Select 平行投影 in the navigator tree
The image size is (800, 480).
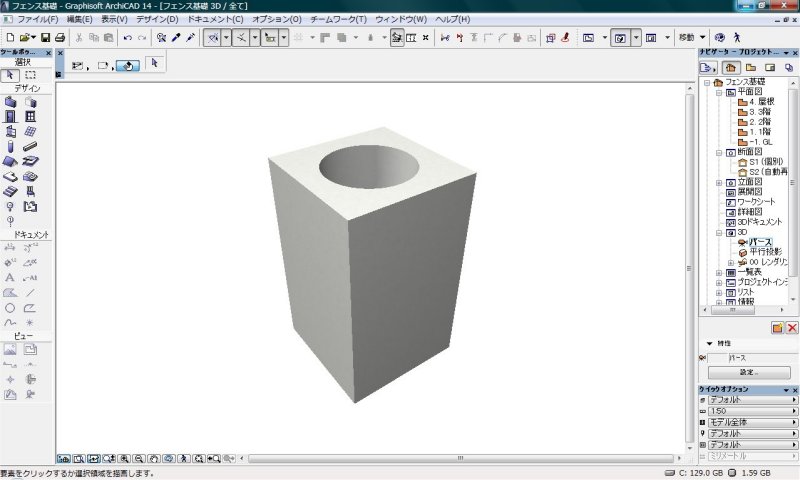point(765,251)
